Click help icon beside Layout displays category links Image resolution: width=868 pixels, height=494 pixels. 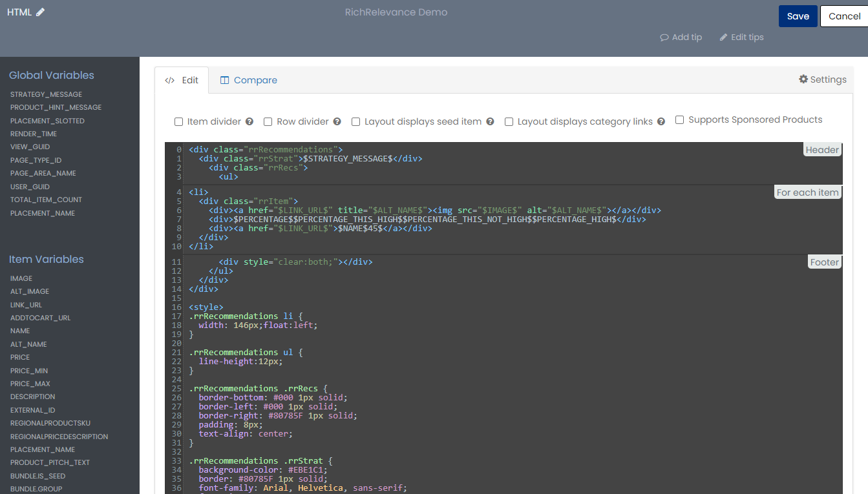tap(661, 121)
